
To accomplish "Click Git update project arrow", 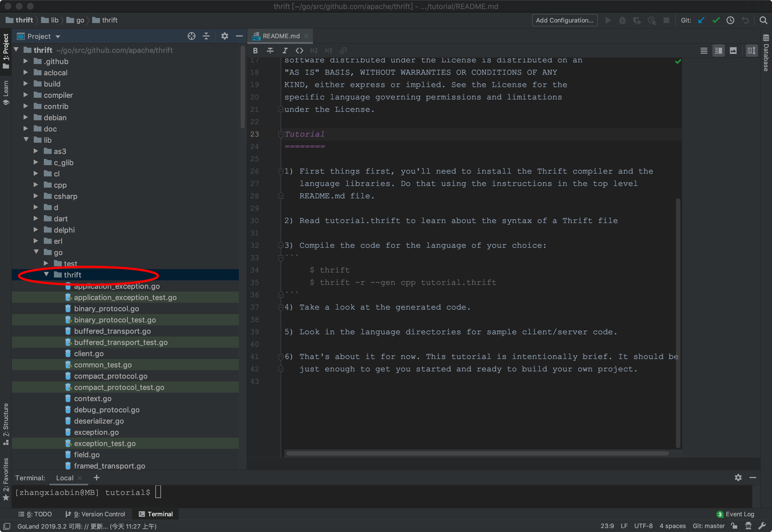I will (x=701, y=20).
